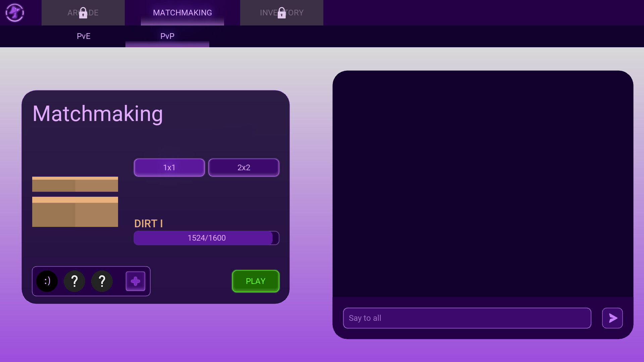
Task: Select the smiley face avatar slot
Action: point(47,281)
